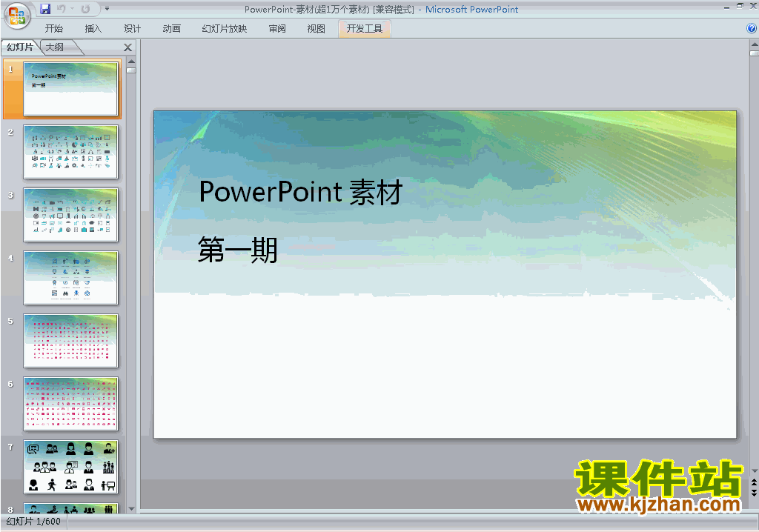Click main editor scroll down arrow
The image size is (759, 532).
coord(754,471)
